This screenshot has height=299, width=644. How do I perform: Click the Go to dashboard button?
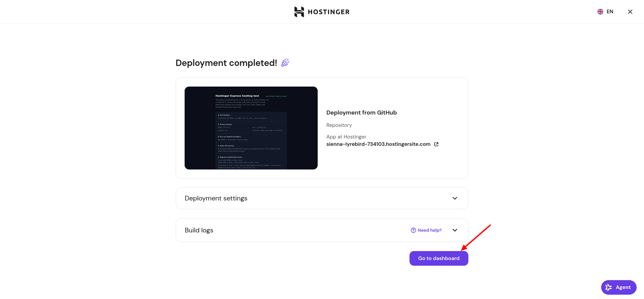439,258
